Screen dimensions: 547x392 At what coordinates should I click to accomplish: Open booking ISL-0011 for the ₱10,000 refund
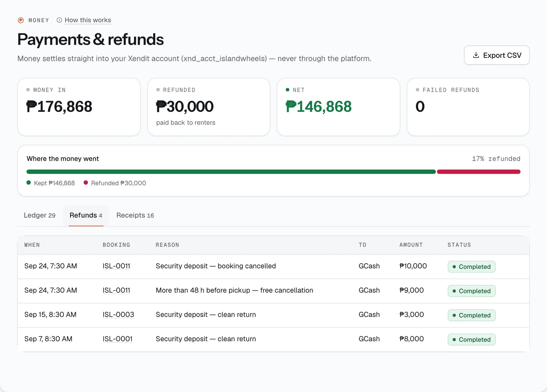(x=116, y=266)
